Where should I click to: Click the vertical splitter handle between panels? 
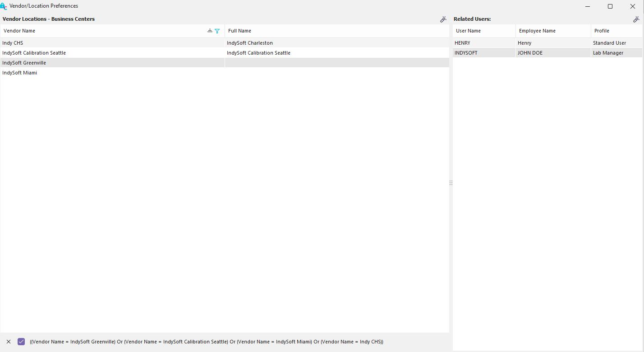click(x=451, y=183)
